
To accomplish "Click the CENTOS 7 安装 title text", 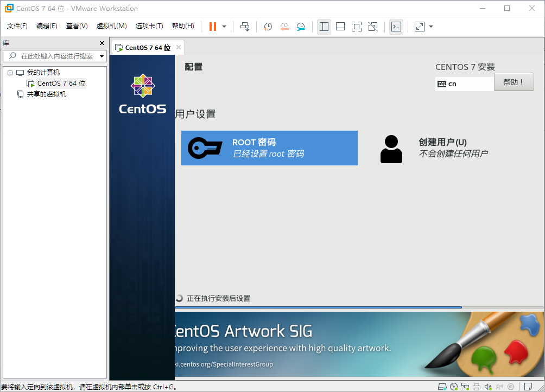I will coord(465,67).
